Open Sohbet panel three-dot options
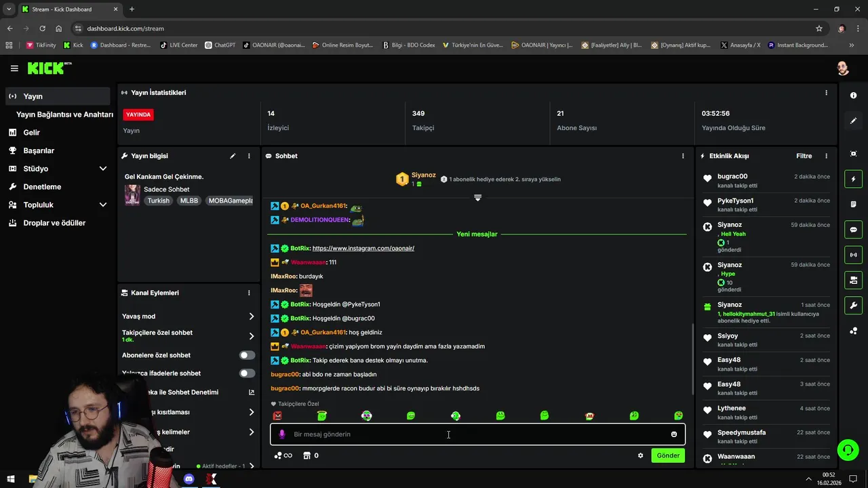Screen dimensions: 868x488 pyautogui.click(x=683, y=156)
